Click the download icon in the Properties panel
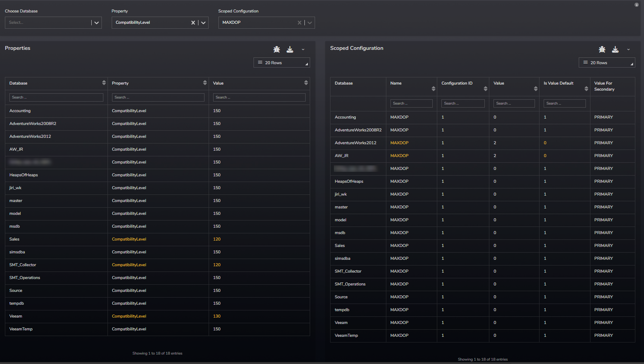Viewport: 644px width, 364px height. tap(290, 49)
